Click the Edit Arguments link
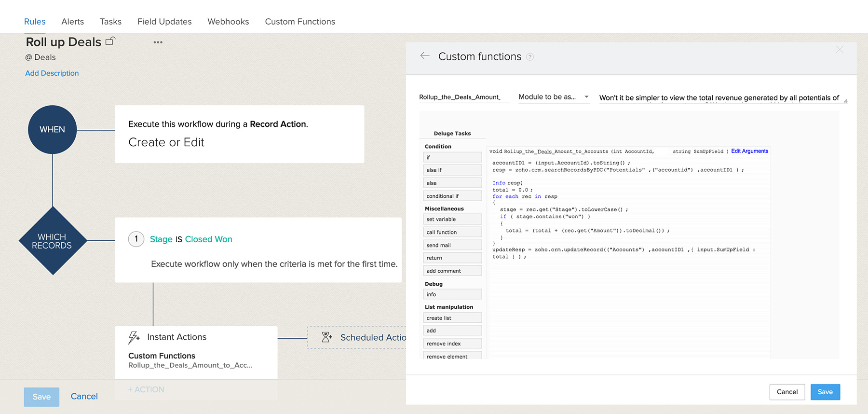The height and width of the screenshot is (414, 868). tap(749, 151)
